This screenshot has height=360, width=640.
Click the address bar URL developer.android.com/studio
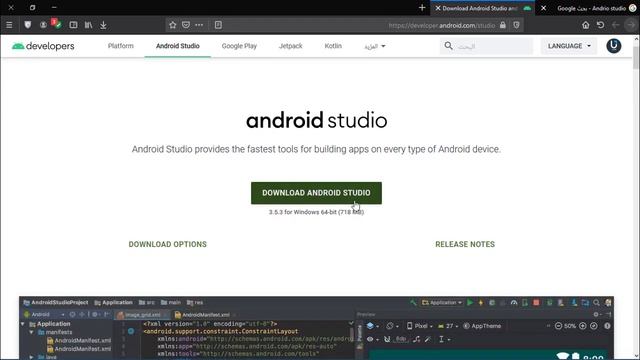pyautogui.click(x=442, y=25)
